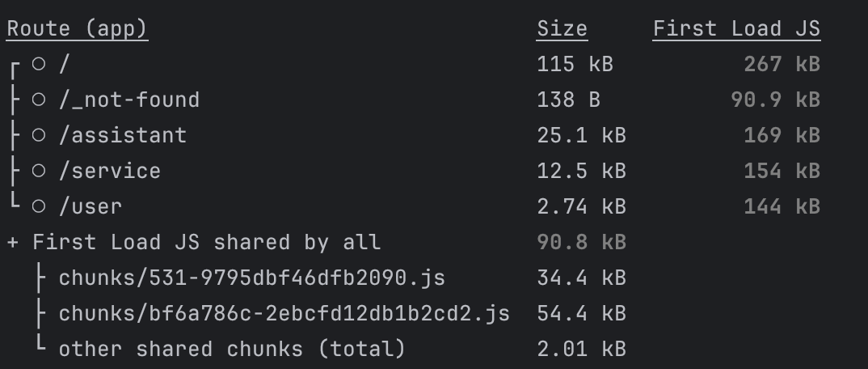
Task: Click the 90.8 kB shared size value
Action: coord(581,243)
